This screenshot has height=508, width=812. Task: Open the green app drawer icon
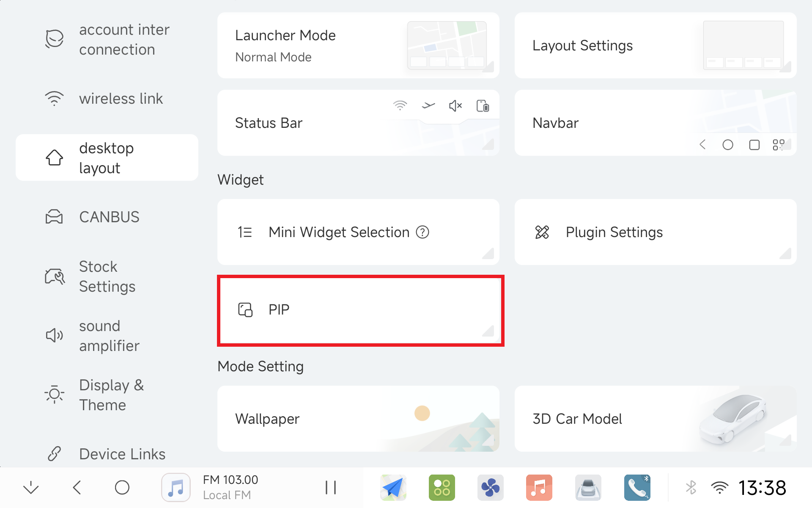[x=442, y=488]
